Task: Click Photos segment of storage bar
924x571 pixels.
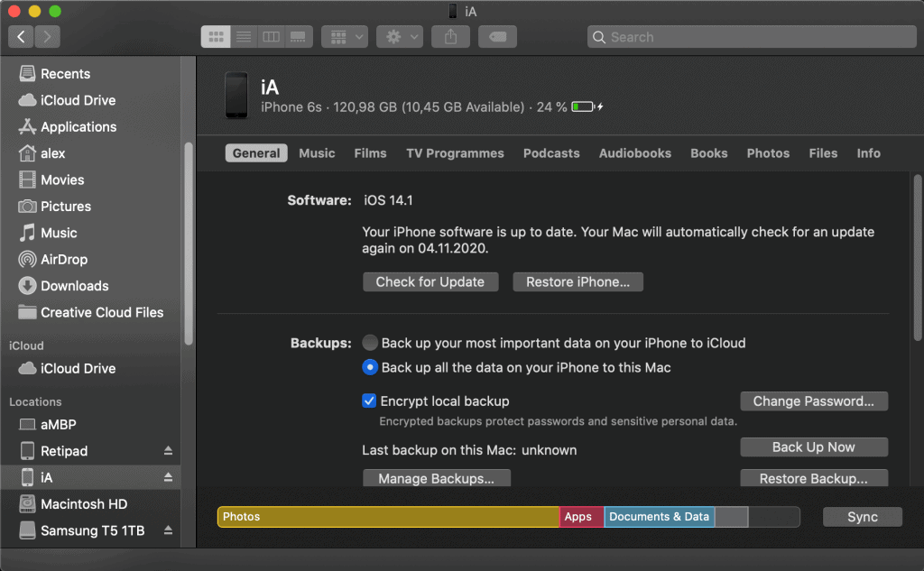Action: (x=388, y=517)
